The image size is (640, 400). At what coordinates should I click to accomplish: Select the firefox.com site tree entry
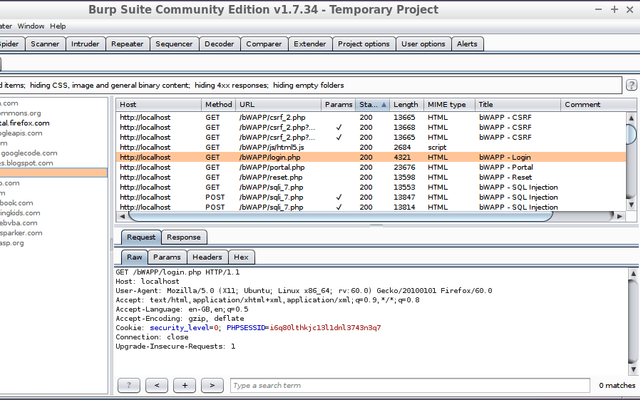(x=24, y=123)
